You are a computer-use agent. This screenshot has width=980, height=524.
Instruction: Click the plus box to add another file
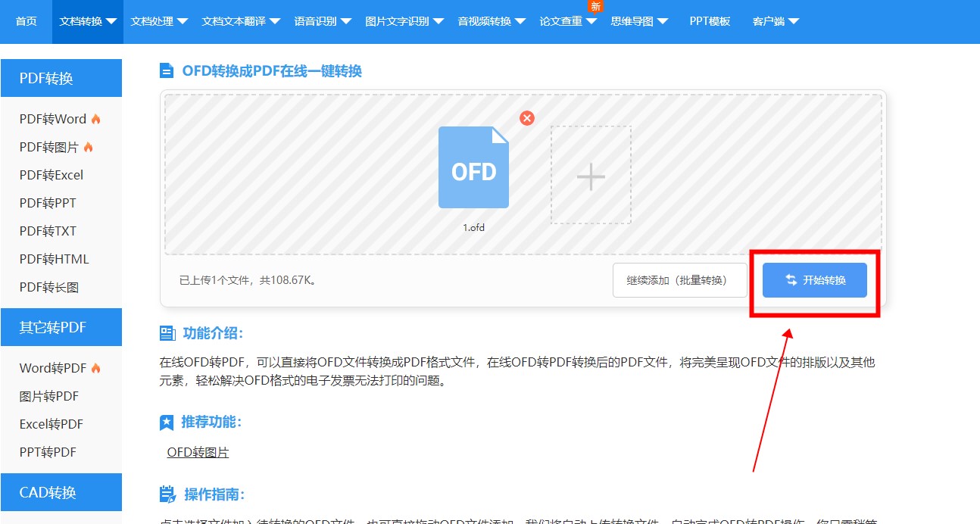[x=591, y=176]
